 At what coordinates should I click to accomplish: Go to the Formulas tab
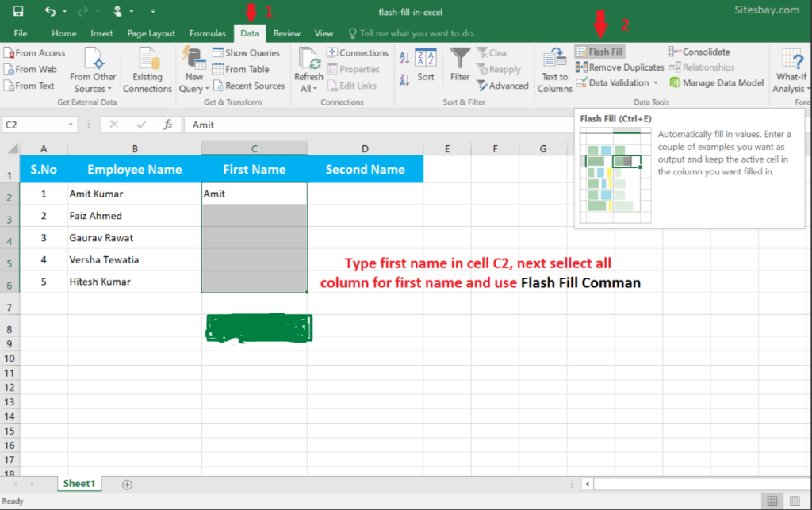click(x=208, y=33)
